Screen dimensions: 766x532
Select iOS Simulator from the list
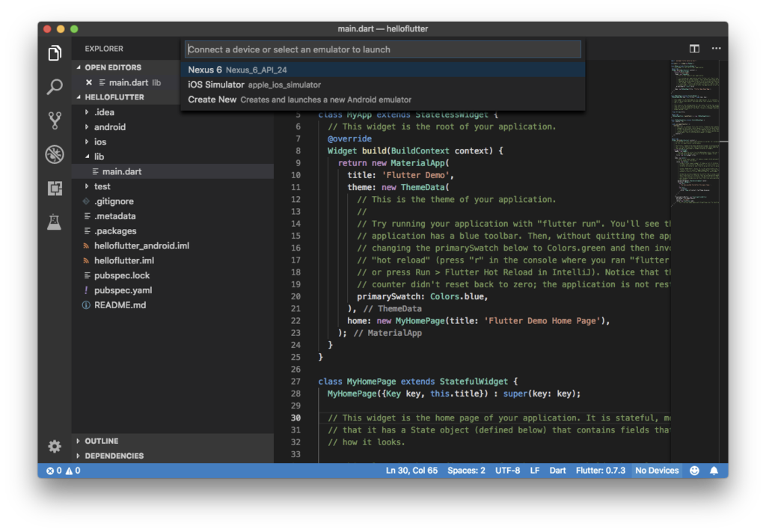(x=383, y=85)
